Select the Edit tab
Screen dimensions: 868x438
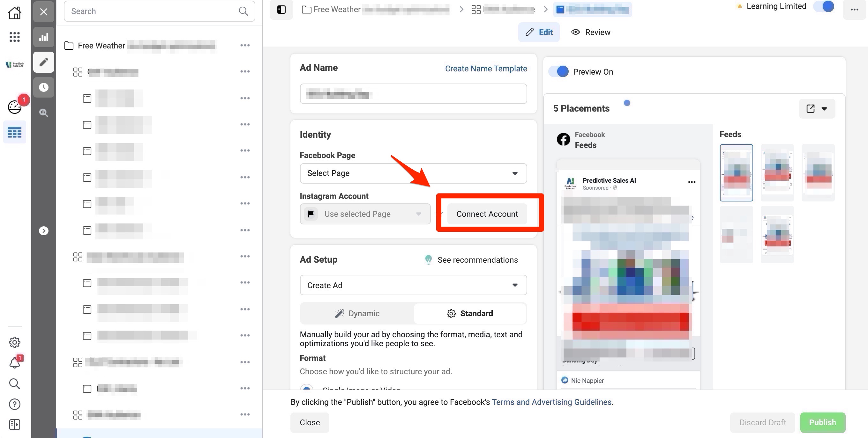(x=539, y=32)
